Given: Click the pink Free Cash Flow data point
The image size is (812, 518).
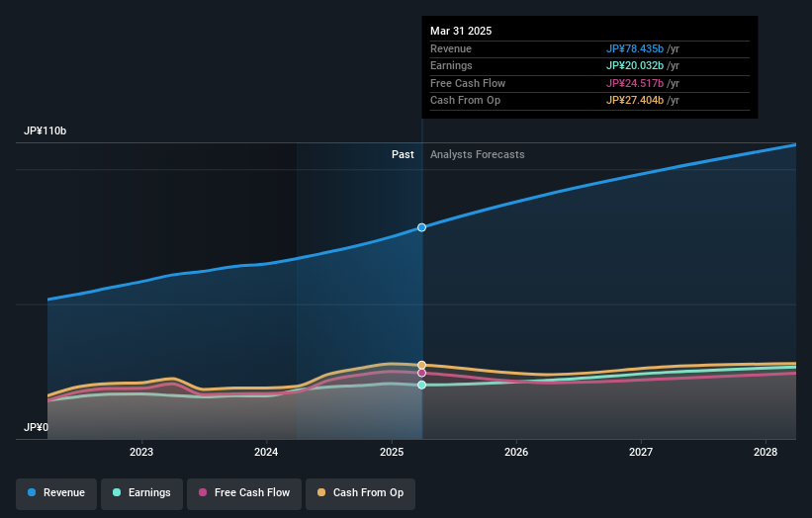Looking at the screenshot, I should click(421, 373).
